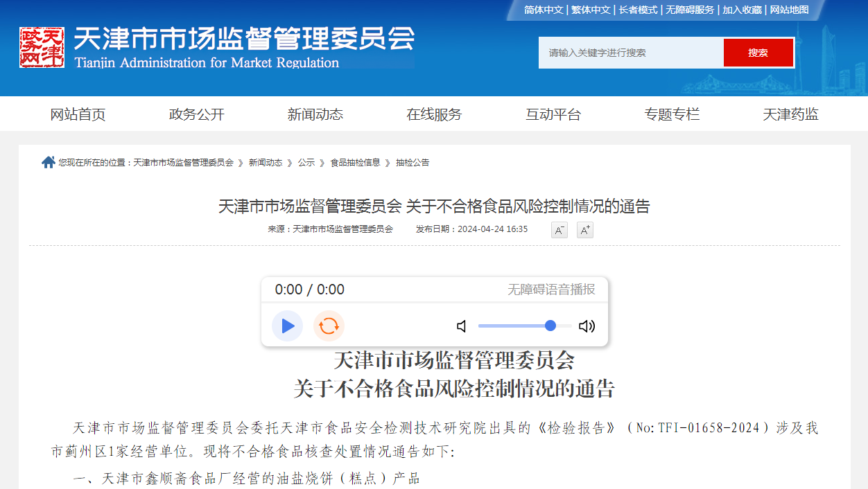Increase font size with A+ icon
Screen dimensions: 868x489
pos(585,230)
